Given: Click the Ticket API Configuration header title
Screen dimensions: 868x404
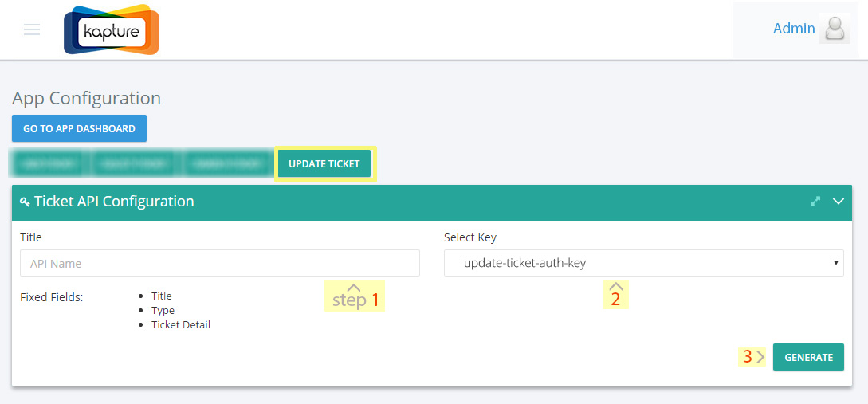Looking at the screenshot, I should [114, 202].
